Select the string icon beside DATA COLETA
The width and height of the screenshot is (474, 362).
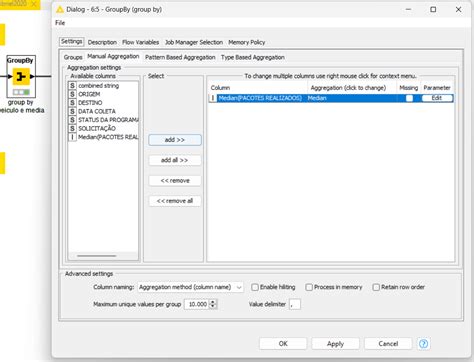point(72,111)
